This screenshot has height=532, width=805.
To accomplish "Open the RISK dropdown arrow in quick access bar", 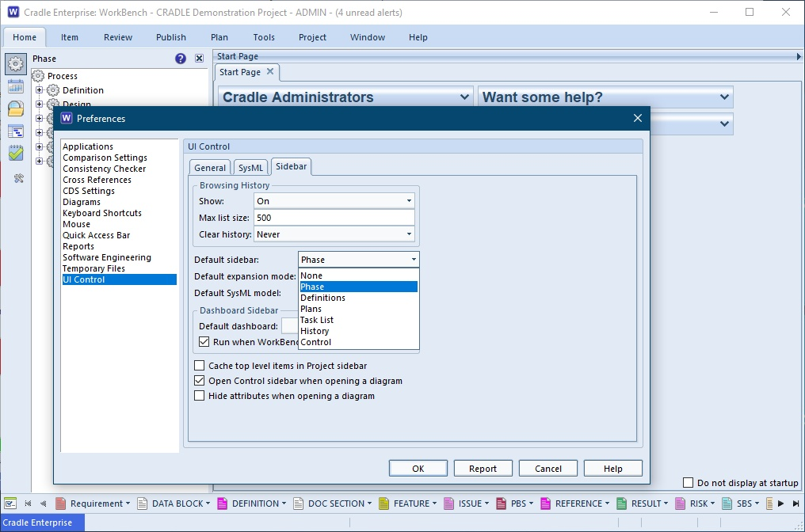I will point(712,503).
